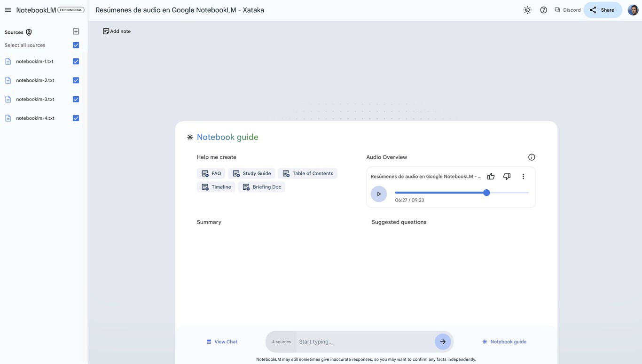Uncheck the notebooklm-2.txt source checkbox
This screenshot has width=642, height=364.
tap(76, 80)
